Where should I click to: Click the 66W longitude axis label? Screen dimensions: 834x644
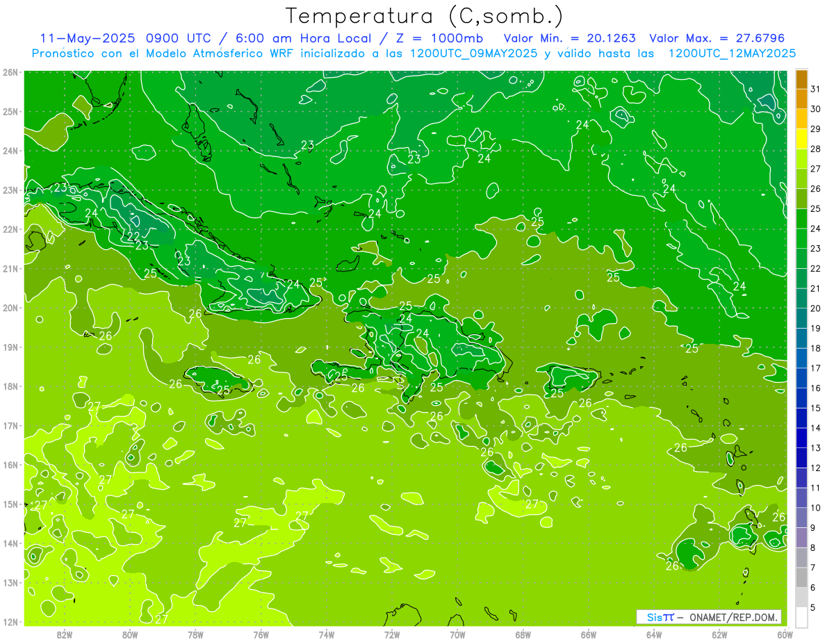pos(589,634)
